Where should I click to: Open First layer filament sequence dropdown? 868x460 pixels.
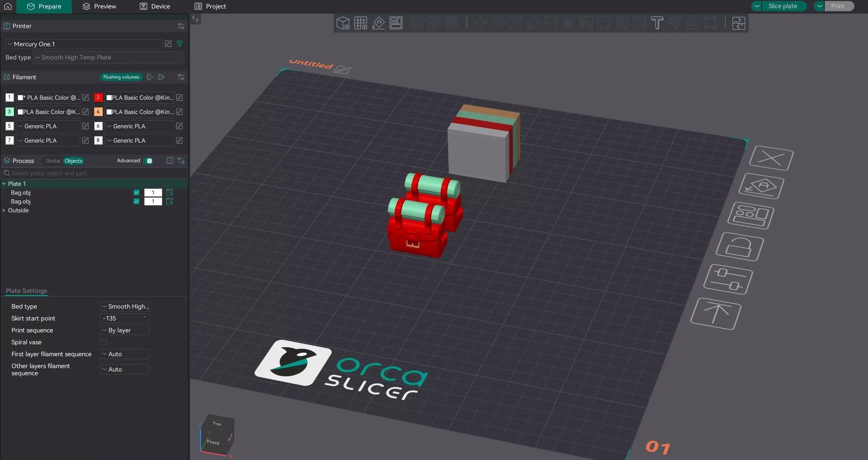(x=124, y=354)
